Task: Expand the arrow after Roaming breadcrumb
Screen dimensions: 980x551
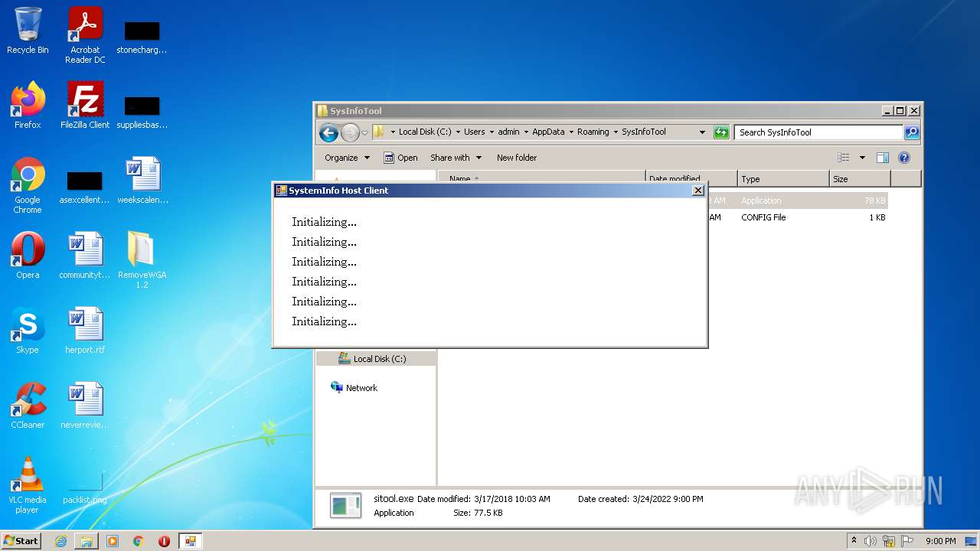Action: point(616,132)
